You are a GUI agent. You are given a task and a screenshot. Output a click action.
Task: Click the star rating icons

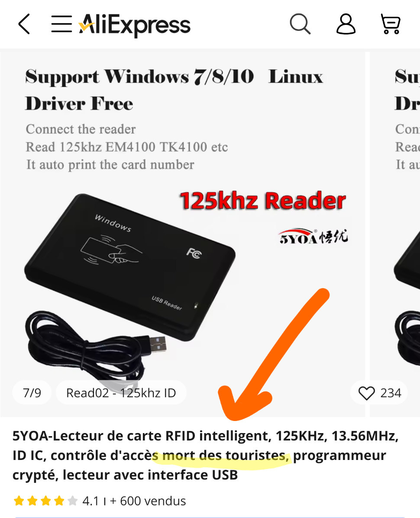(x=45, y=501)
